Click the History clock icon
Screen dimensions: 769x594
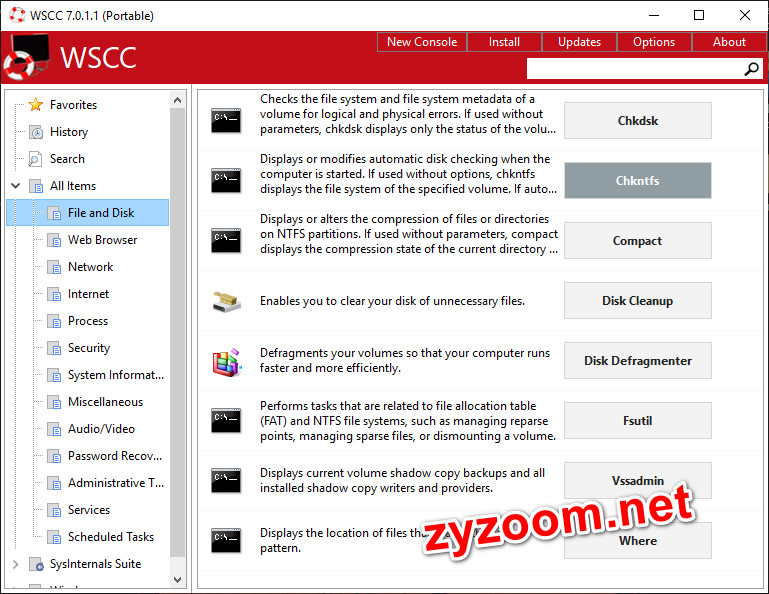coord(35,132)
